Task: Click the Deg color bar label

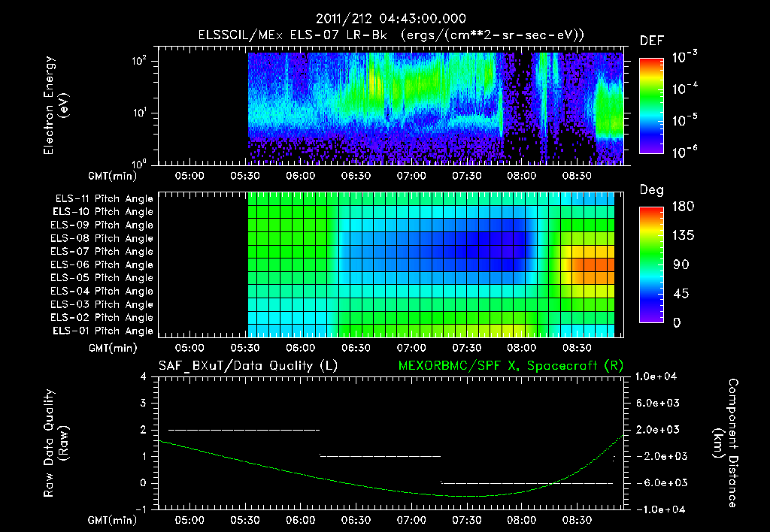Action: (652, 190)
